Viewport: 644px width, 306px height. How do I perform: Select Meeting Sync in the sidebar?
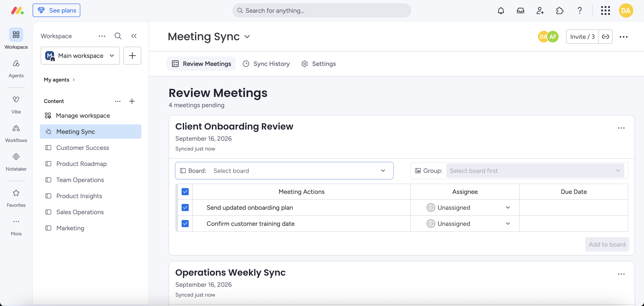pos(91,132)
